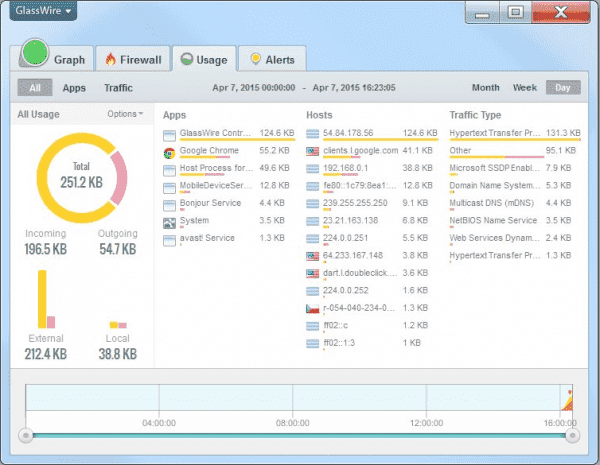
Task: Click the External usage bar chart
Action: tap(46, 299)
